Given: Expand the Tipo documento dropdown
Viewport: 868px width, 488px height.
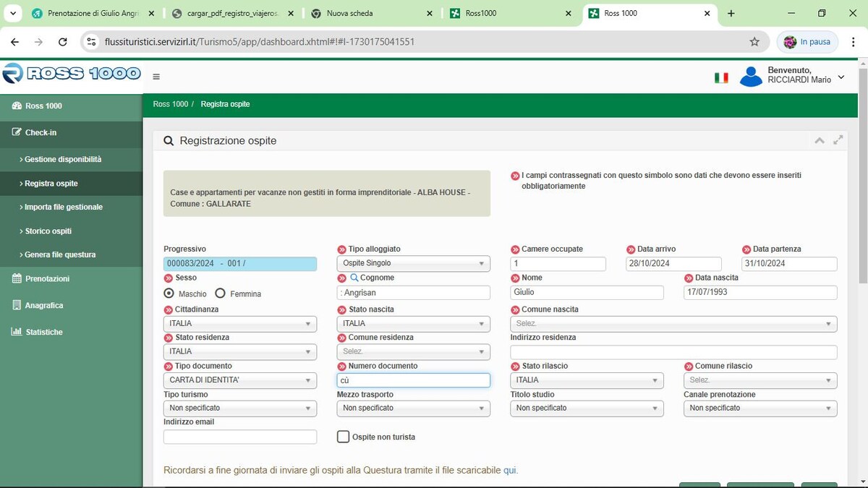Looking at the screenshot, I should [239, 380].
